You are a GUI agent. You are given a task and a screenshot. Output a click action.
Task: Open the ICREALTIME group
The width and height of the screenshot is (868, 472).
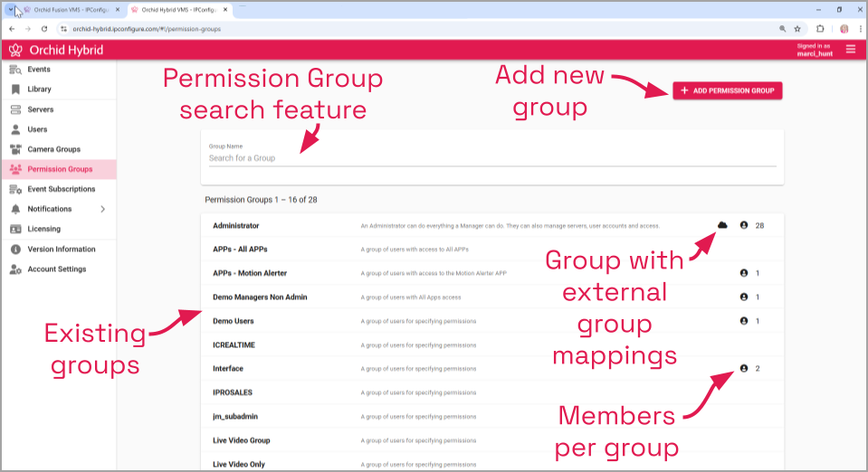click(492, 345)
